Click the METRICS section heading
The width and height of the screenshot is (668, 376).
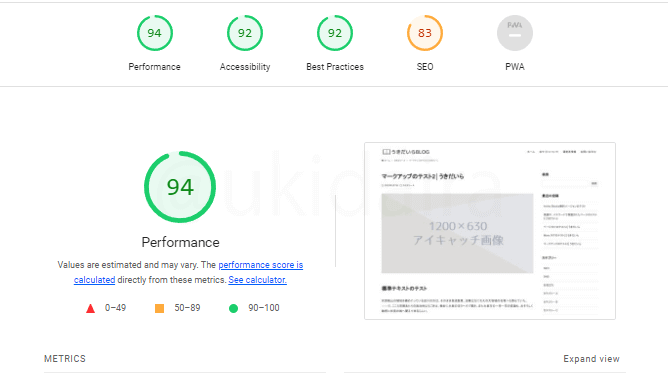65,359
